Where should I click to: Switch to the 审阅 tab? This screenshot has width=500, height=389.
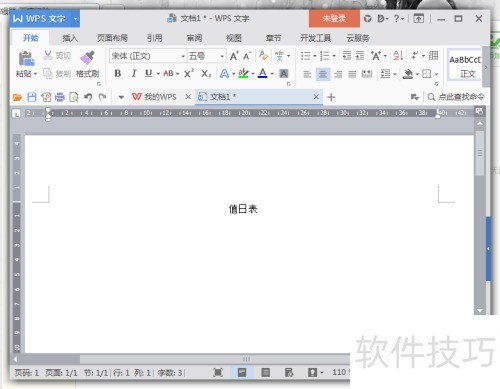pyautogui.click(x=194, y=38)
